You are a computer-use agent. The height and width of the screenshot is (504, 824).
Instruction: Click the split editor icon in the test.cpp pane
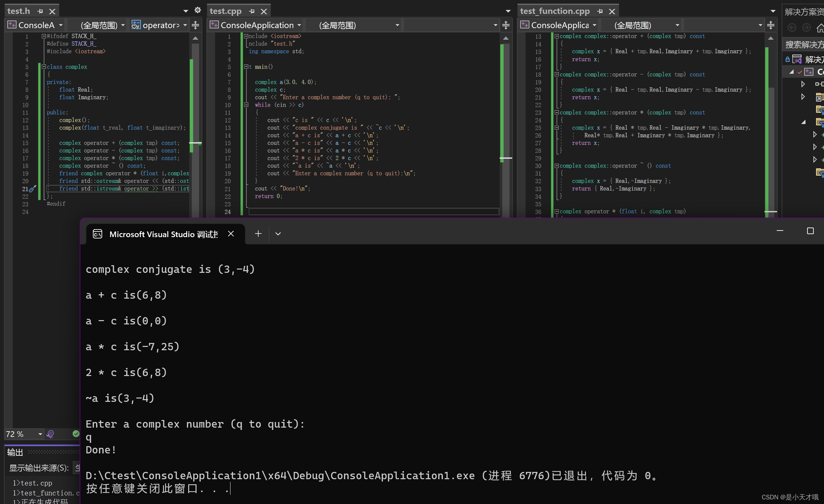(506, 25)
